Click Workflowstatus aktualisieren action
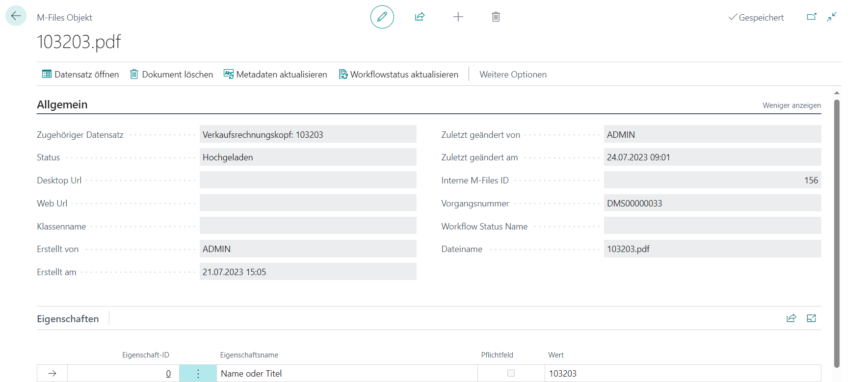Image resolution: width=868 pixels, height=382 pixels. [398, 75]
